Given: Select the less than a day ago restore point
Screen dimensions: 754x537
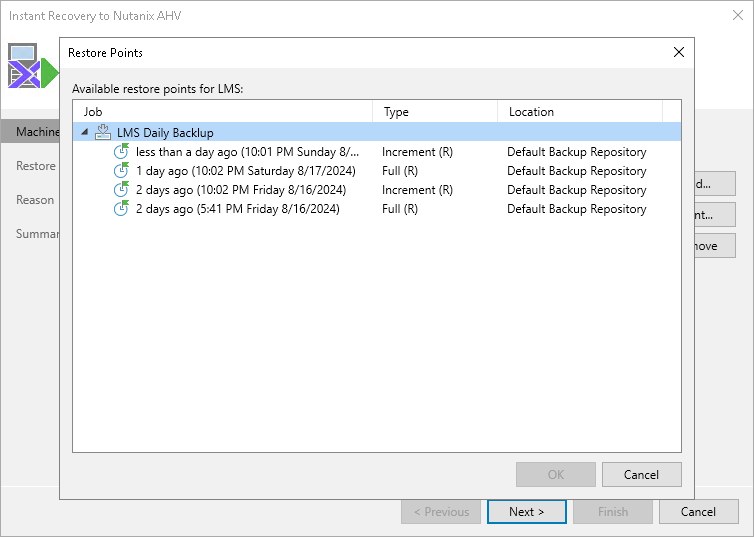Looking at the screenshot, I should click(247, 152).
